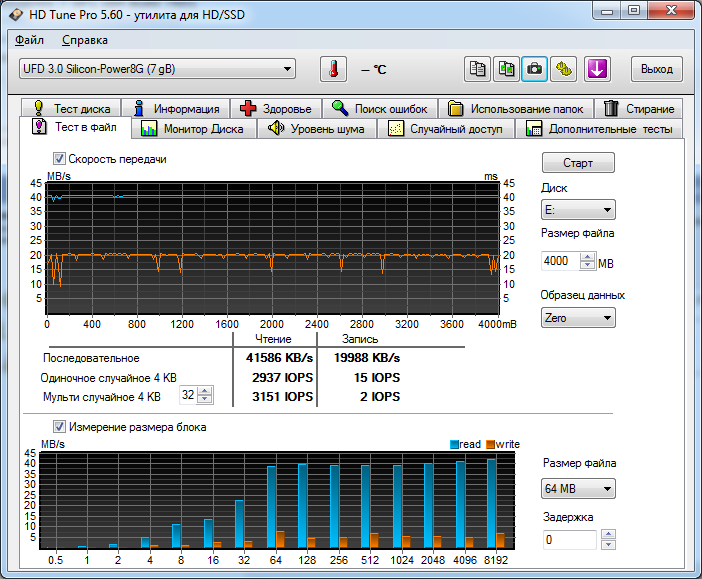The image size is (702, 579).
Task: Click the Запись column header
Action: tap(360, 339)
